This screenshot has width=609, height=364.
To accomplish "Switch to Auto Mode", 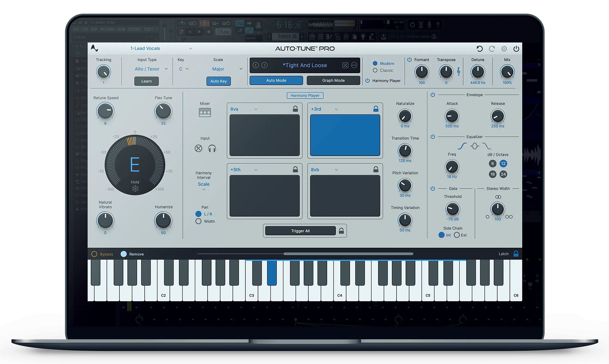I will [276, 80].
